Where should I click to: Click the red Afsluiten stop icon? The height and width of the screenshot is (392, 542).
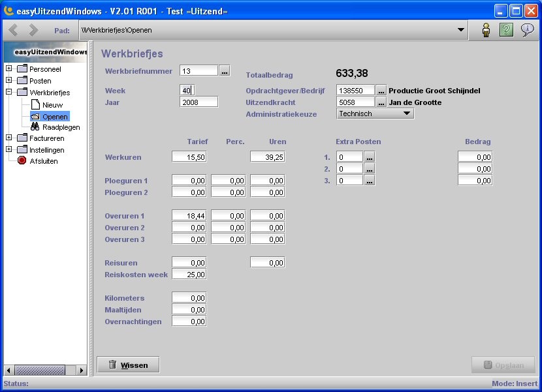[22, 160]
